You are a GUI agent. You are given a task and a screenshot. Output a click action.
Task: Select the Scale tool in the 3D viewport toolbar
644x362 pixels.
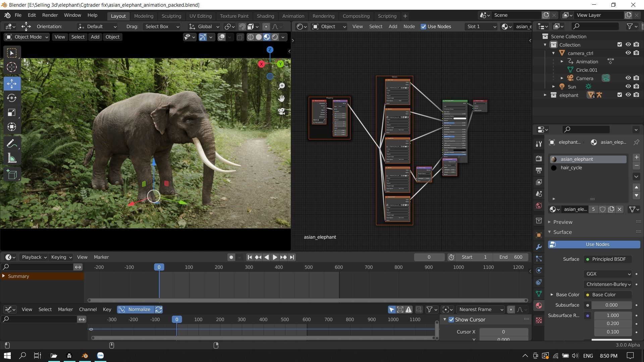(12, 113)
